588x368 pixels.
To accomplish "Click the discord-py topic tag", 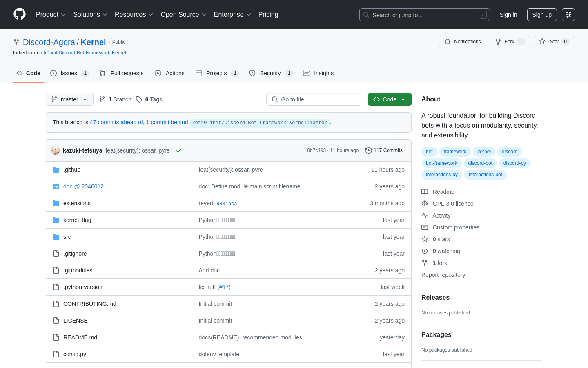I will [514, 163].
